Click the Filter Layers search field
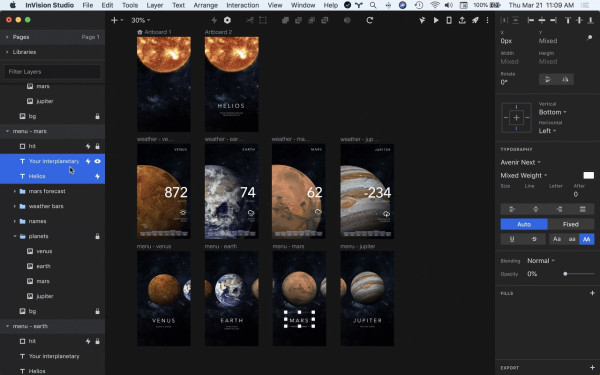Viewport: 600px width, 375px height. [52, 72]
